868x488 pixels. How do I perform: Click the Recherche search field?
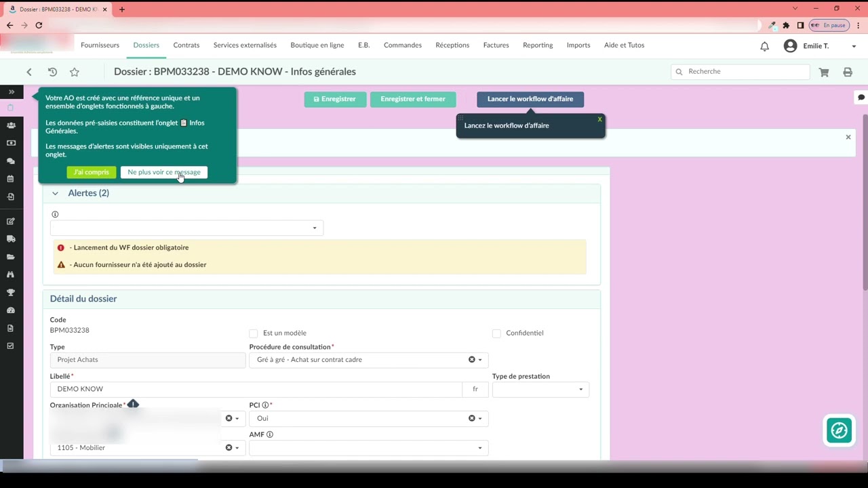(741, 72)
